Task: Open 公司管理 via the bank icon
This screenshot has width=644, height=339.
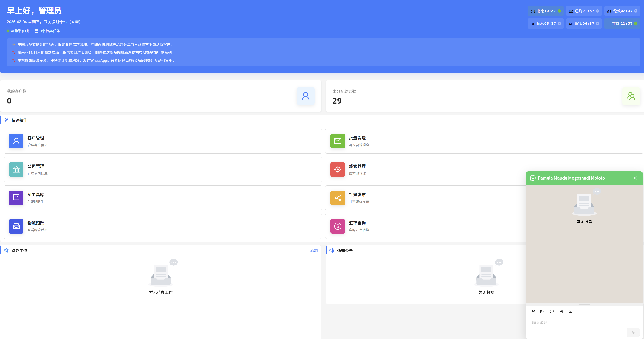Action: (16, 169)
